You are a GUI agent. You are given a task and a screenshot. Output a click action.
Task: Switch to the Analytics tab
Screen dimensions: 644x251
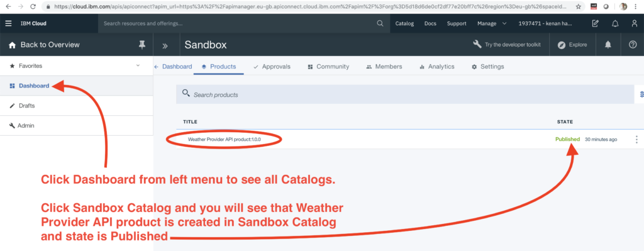[x=437, y=67]
